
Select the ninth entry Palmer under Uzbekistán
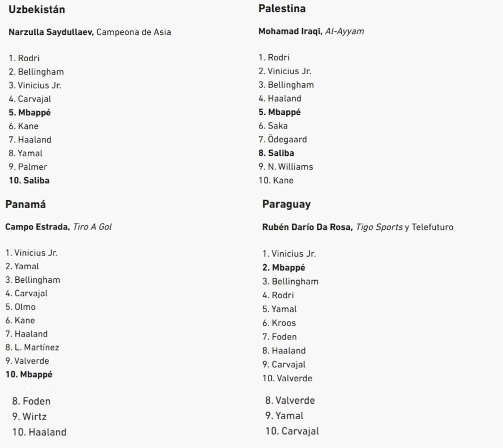[34, 167]
